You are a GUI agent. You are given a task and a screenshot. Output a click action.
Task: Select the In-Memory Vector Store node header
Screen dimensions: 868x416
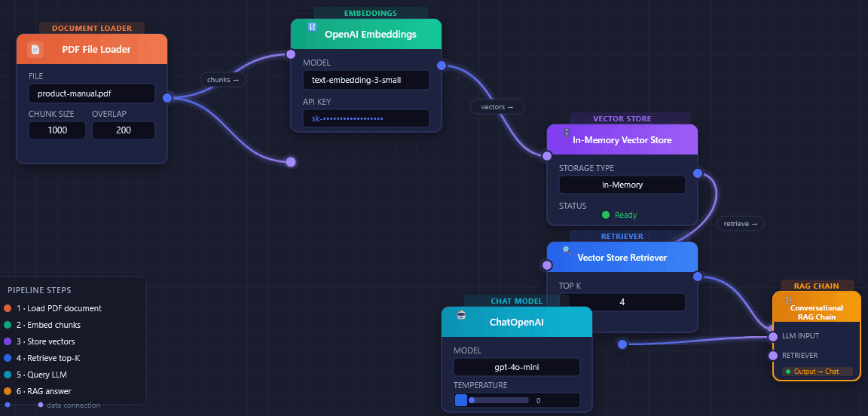click(622, 139)
